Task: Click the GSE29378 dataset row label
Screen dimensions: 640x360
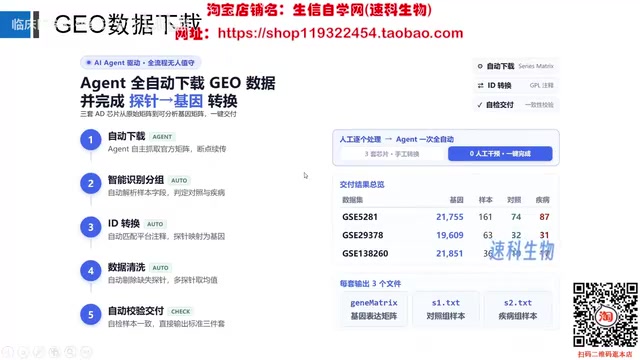Action: pyautogui.click(x=362, y=235)
